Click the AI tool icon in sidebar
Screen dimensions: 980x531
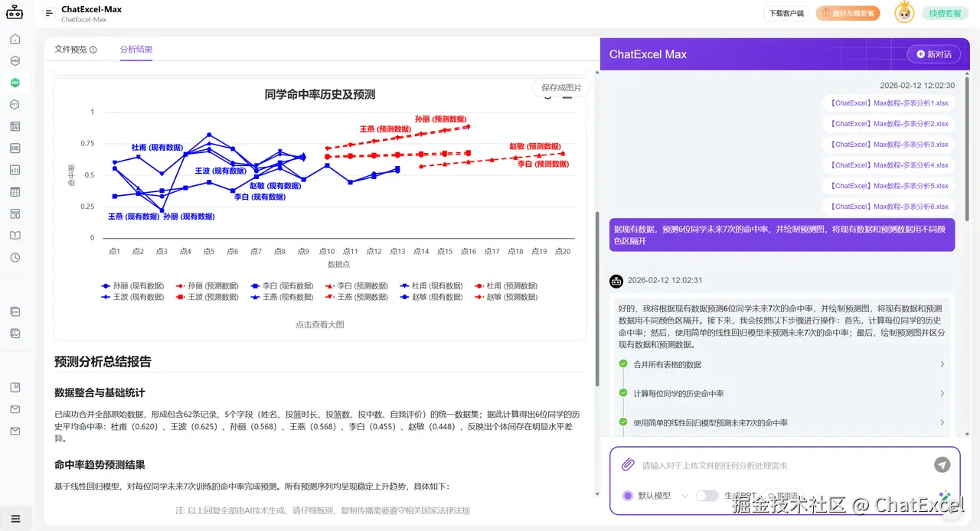pyautogui.click(x=17, y=125)
